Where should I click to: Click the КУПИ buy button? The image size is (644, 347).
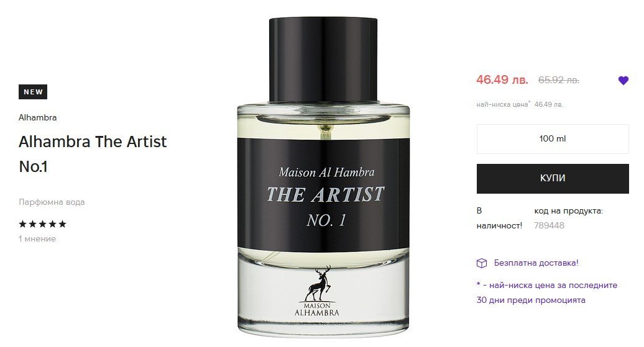click(553, 179)
